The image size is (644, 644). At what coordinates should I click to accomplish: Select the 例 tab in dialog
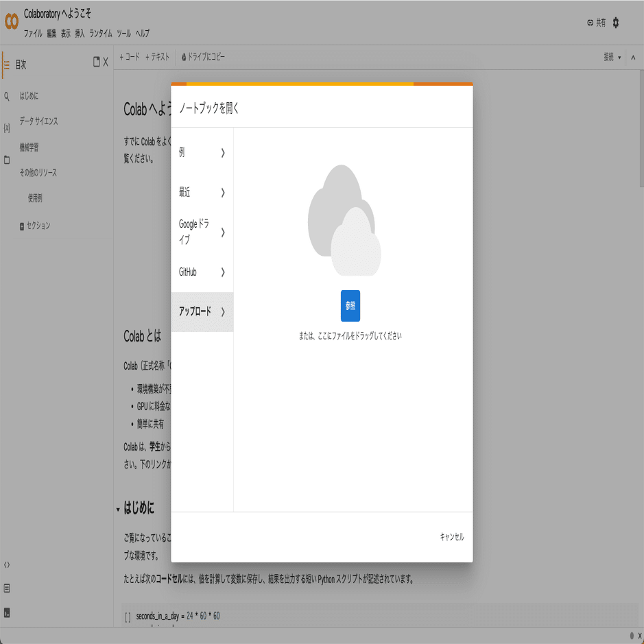tap(202, 153)
